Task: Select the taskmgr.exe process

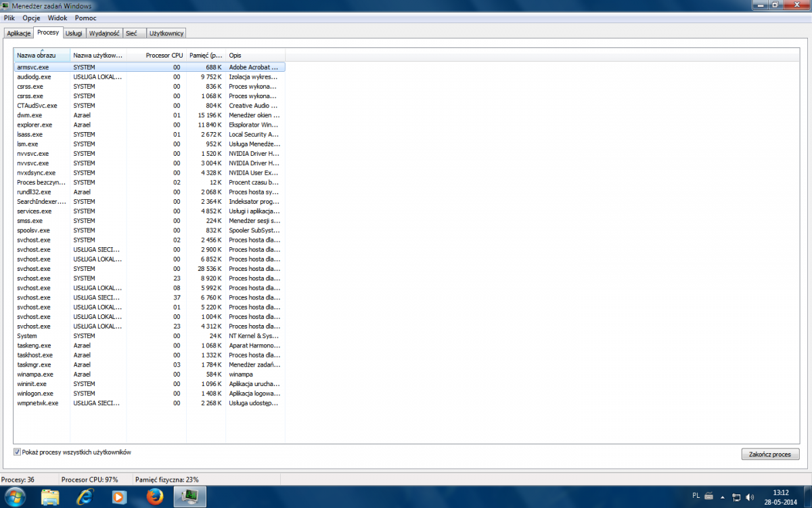Action: point(150,364)
